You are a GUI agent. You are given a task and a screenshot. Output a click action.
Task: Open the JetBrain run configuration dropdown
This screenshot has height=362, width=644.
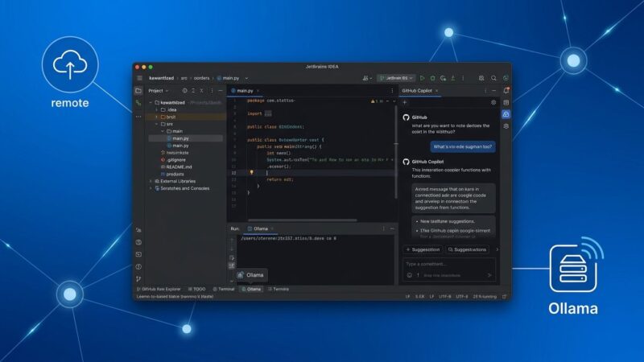[396, 78]
